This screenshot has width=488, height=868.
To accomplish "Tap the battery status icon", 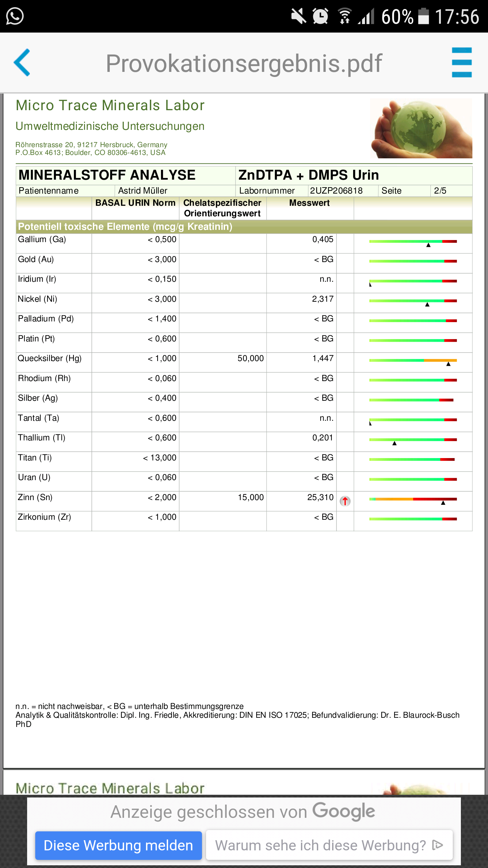I will coord(423,16).
